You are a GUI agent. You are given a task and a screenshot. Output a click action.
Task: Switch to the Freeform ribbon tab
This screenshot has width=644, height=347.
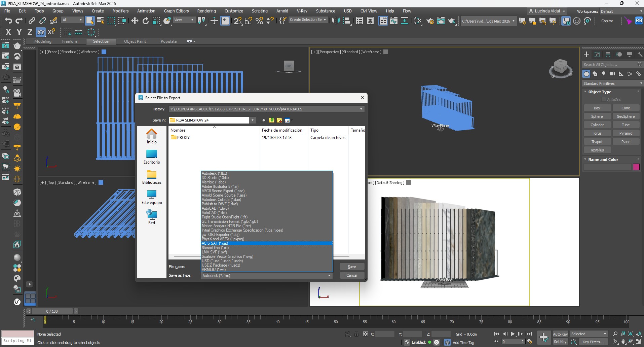70,41
